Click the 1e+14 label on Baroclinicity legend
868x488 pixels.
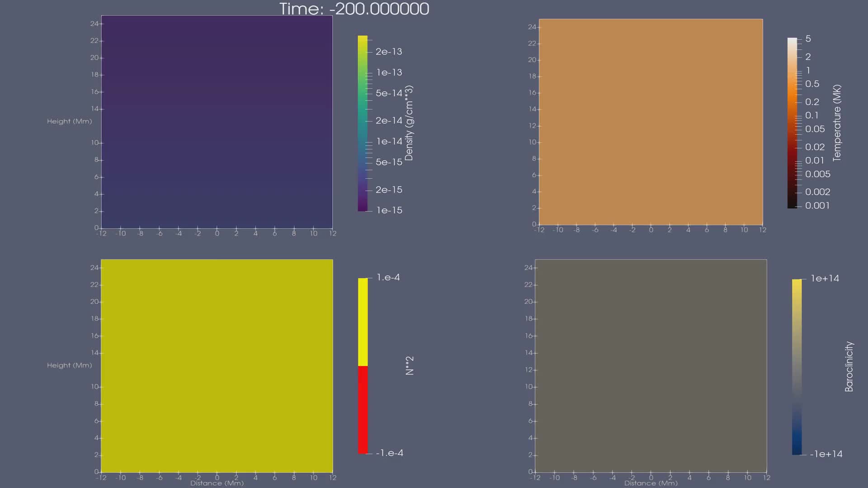pyautogui.click(x=825, y=278)
